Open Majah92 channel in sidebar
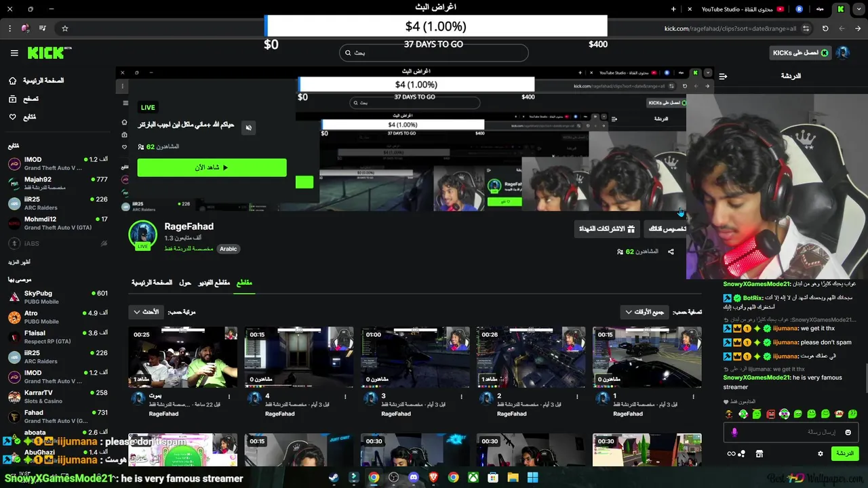Viewport: 868px width, 488px height. [58, 183]
